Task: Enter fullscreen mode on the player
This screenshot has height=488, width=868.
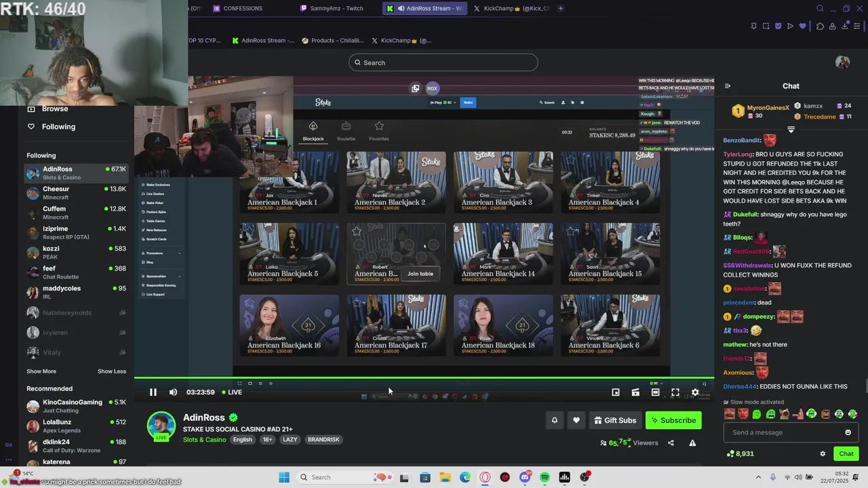Action: pos(675,392)
